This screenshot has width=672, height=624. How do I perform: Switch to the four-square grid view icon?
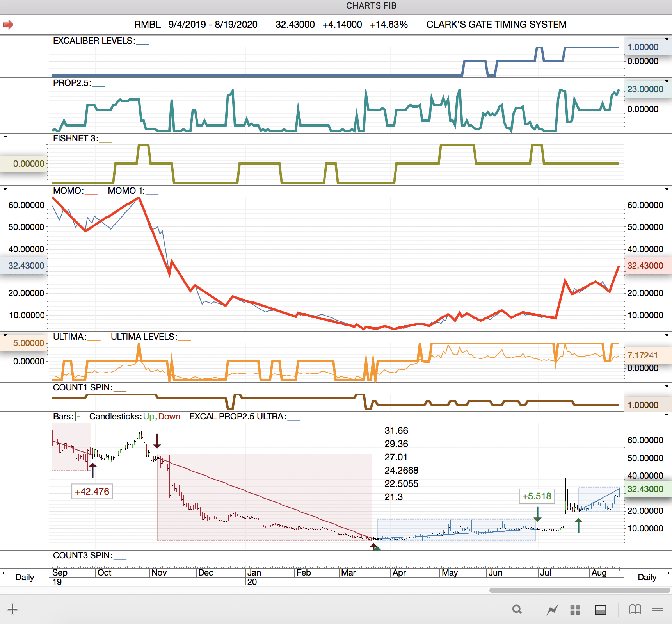[x=575, y=610]
